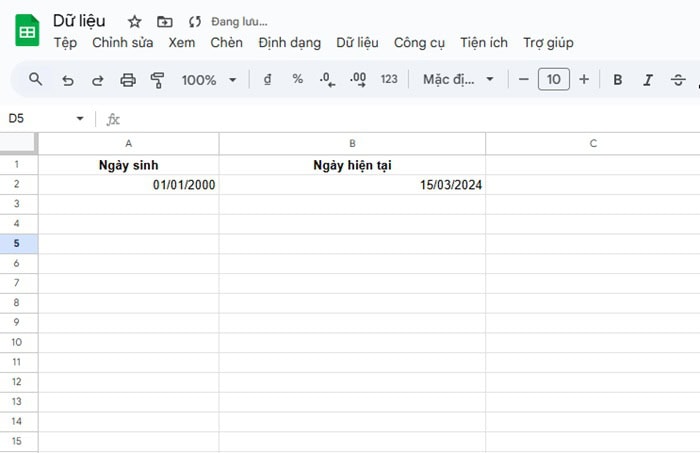Image resolution: width=700 pixels, height=453 pixels.
Task: Open the 100% zoom dropdown
Action: pos(209,79)
